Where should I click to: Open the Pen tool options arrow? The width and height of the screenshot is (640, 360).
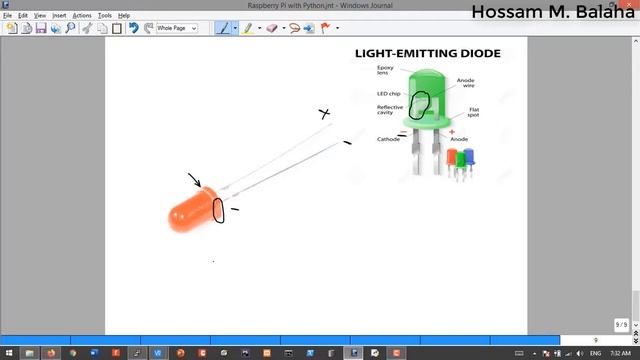[235, 28]
